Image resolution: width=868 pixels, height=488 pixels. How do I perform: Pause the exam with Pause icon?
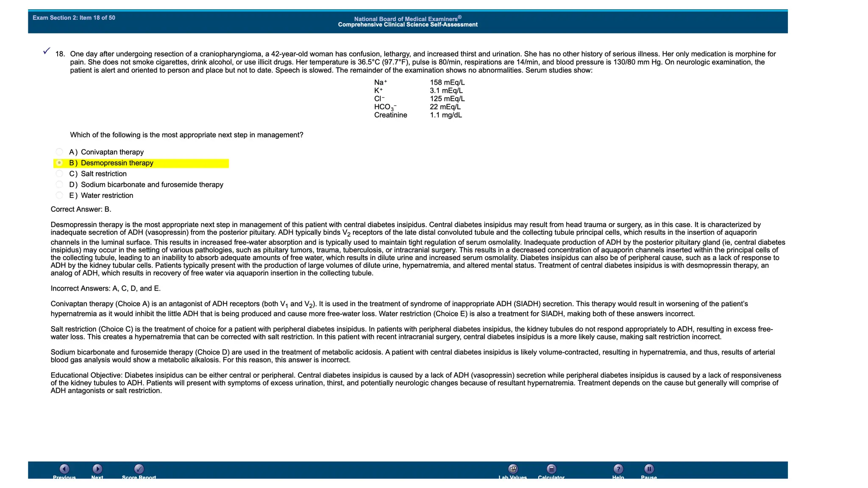(649, 469)
